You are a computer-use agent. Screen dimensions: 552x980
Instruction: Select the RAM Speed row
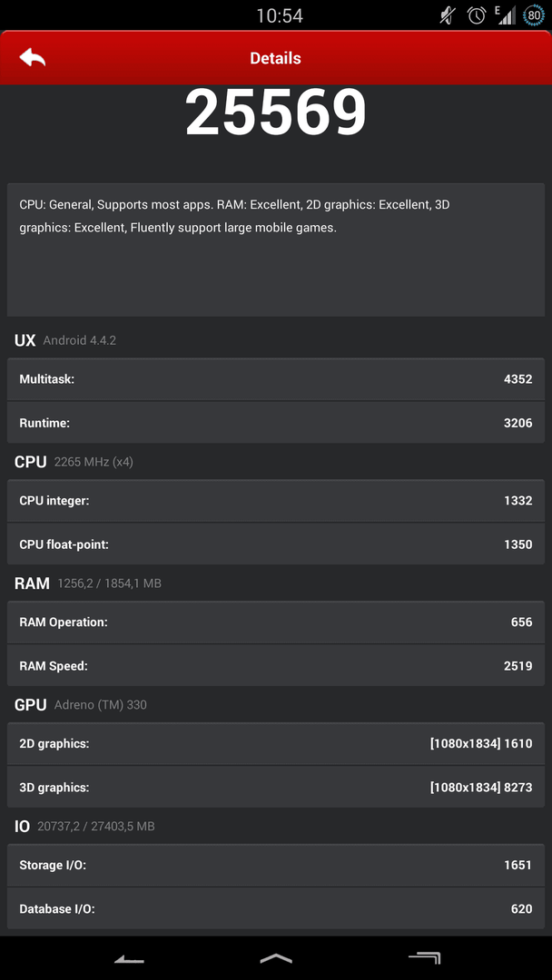pos(276,666)
